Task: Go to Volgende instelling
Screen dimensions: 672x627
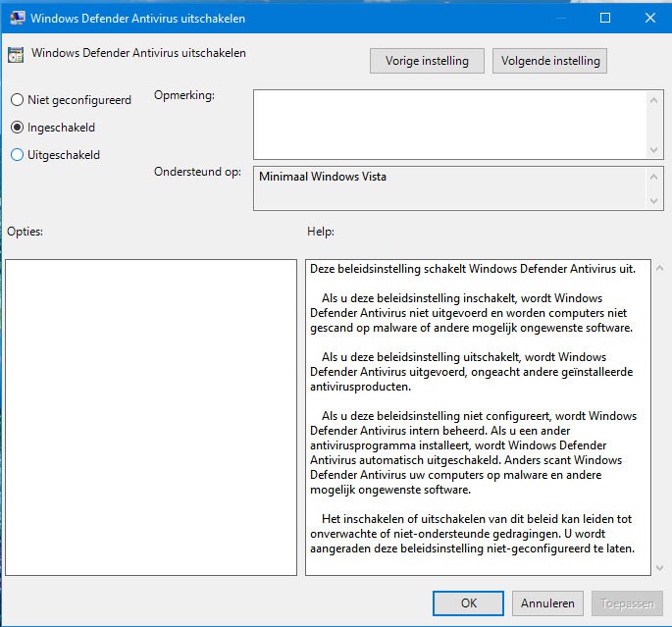Action: [549, 61]
